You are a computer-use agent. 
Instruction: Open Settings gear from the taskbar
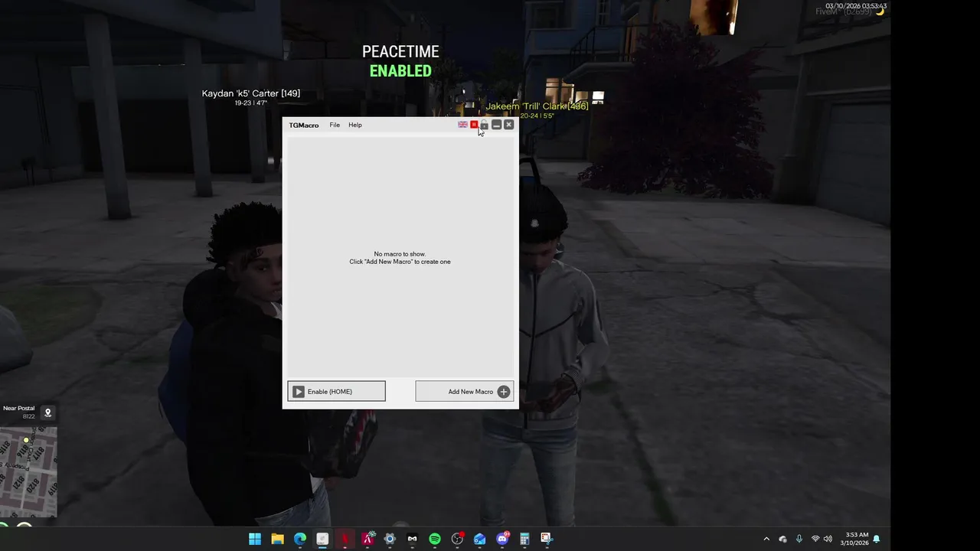coord(390,539)
